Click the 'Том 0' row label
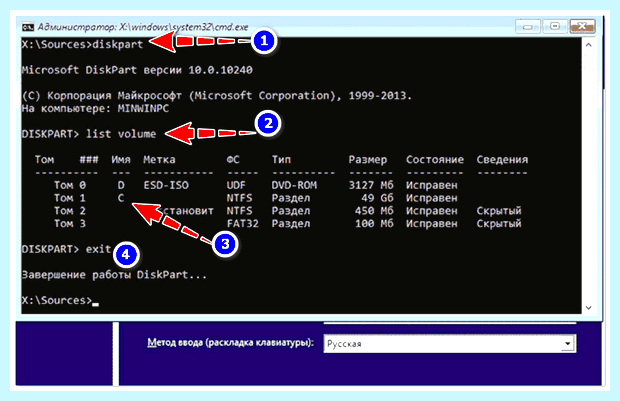The width and height of the screenshot is (620, 401). click(x=70, y=185)
